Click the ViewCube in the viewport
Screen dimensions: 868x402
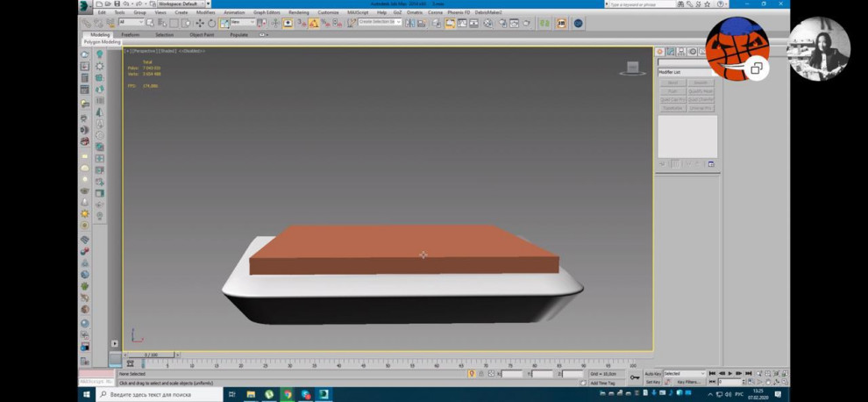[632, 68]
